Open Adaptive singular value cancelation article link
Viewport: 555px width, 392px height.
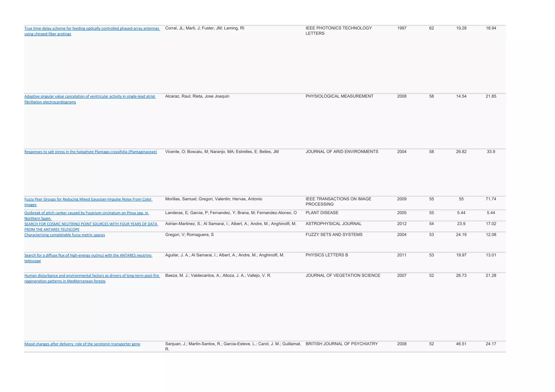coord(90,99)
